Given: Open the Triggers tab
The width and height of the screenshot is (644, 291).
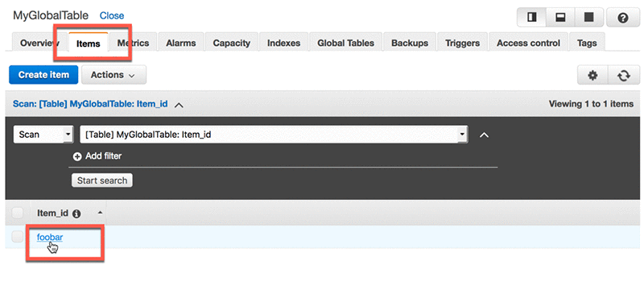Looking at the screenshot, I should point(462,44).
